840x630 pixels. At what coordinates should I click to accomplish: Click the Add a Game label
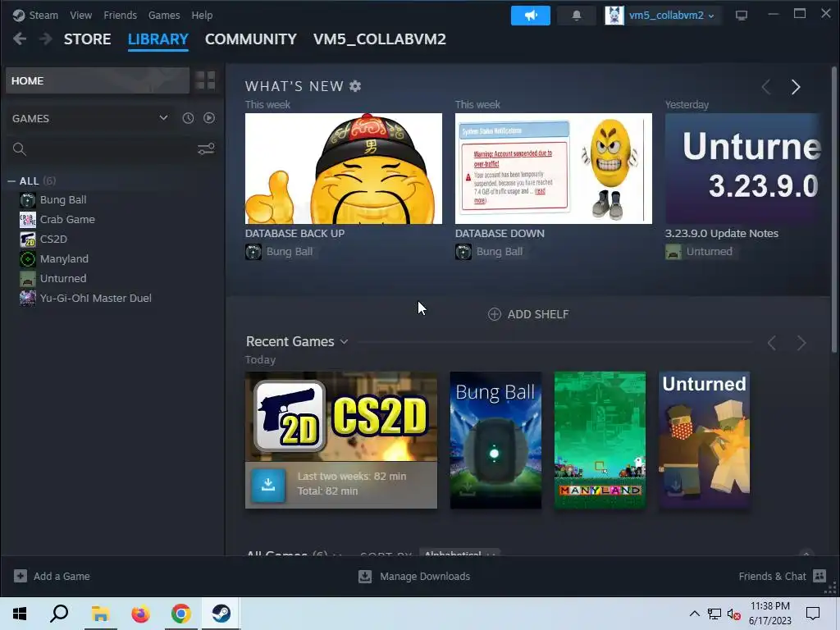[x=62, y=577]
